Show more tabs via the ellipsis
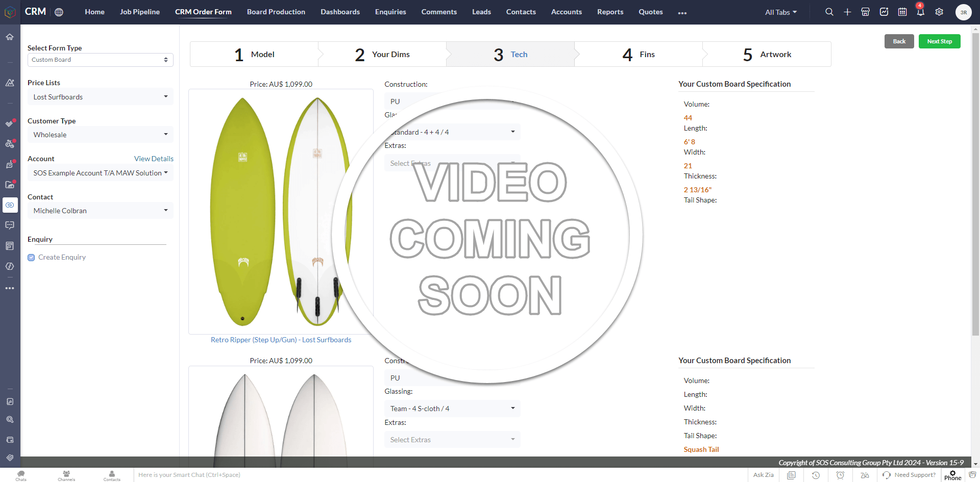980x482 pixels. [682, 13]
